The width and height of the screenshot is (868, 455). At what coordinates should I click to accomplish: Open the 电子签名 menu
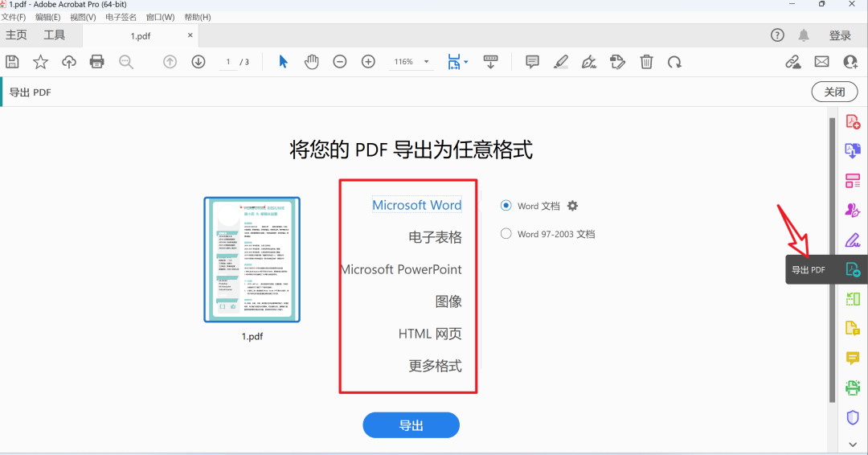point(121,17)
